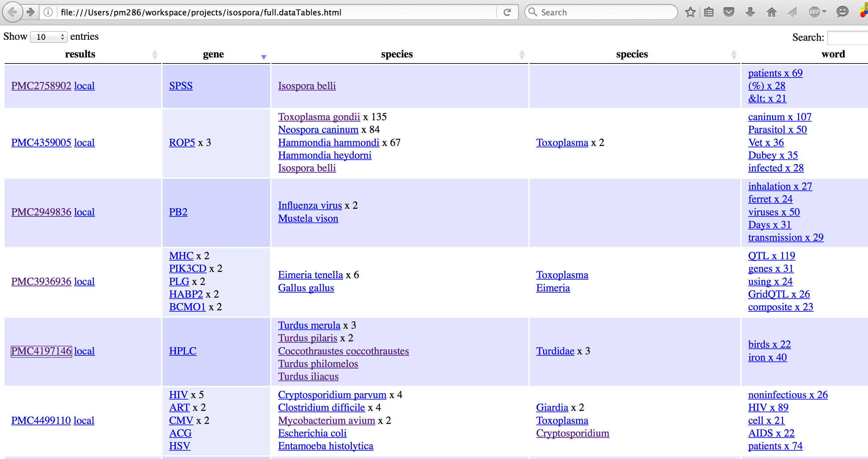Sort table by results column

coord(80,54)
